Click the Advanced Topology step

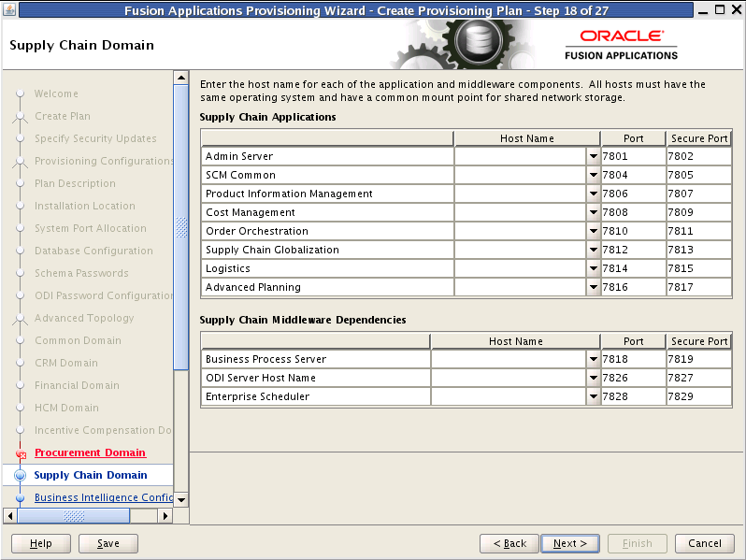pos(84,318)
